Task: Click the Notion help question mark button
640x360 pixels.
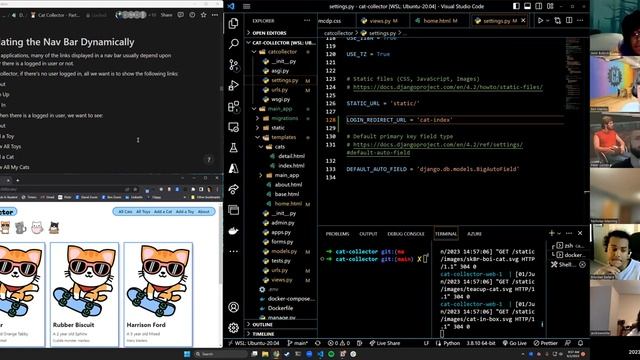Action: [209, 160]
